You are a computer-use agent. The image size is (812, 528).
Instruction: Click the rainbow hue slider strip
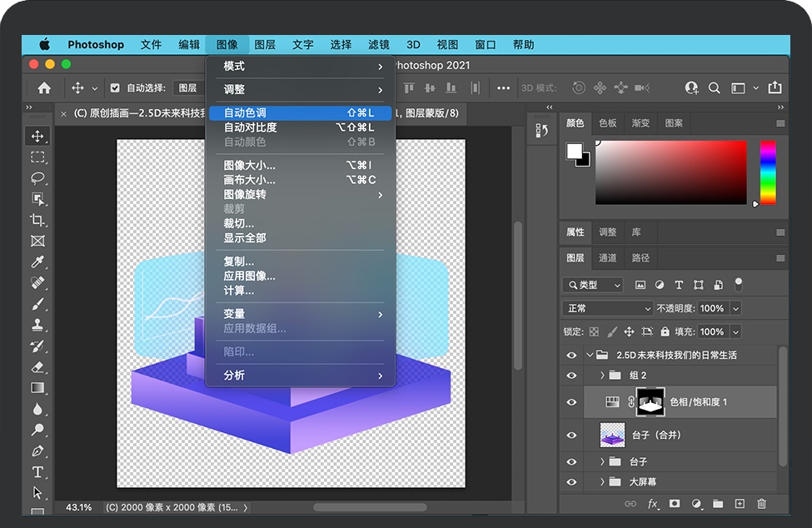point(767,171)
